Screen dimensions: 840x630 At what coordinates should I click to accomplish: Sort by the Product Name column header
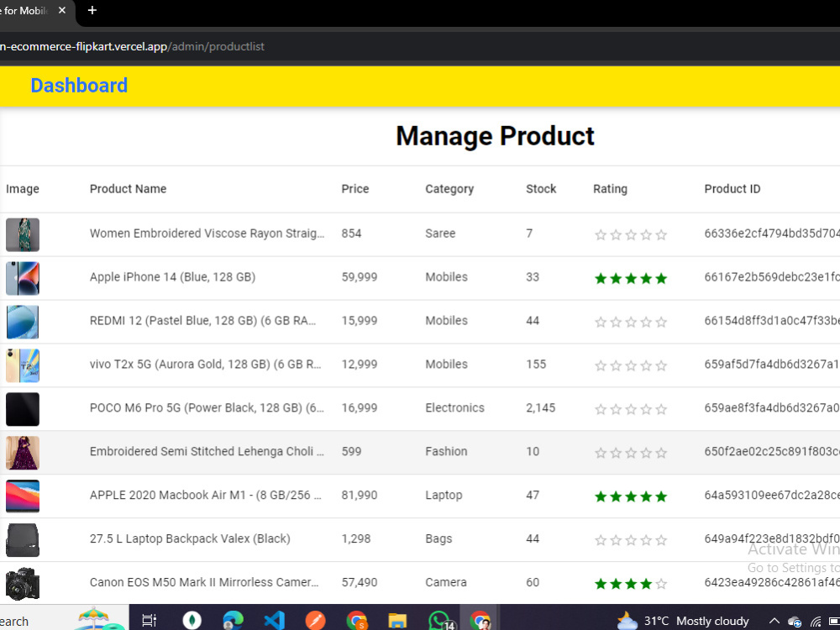(x=128, y=188)
